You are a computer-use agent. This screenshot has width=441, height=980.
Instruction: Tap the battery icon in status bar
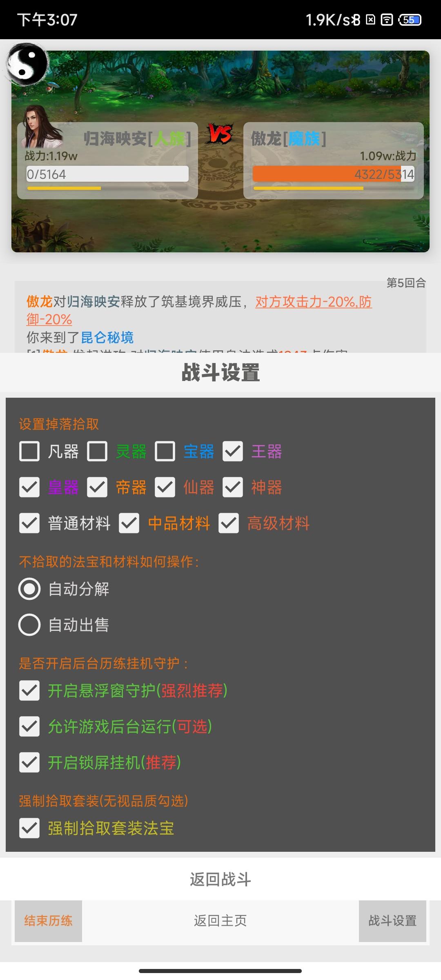[x=410, y=20]
